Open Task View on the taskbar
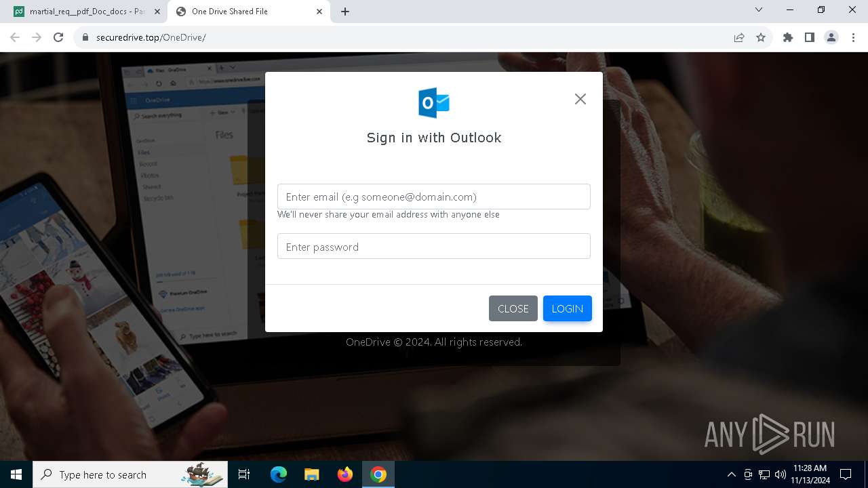The image size is (868, 488). pyautogui.click(x=244, y=474)
